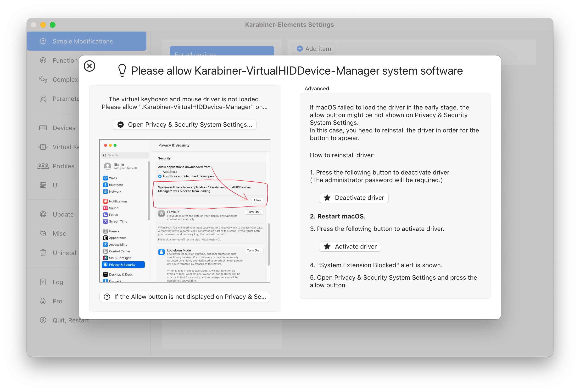The image size is (580, 392).
Task: Click the 'How to reinstall driver:' text
Action: (342, 155)
